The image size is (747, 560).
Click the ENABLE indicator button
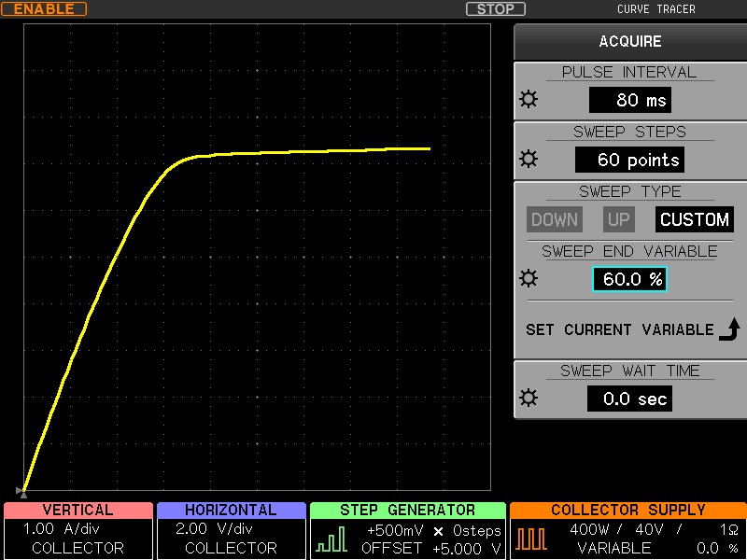pyautogui.click(x=44, y=9)
